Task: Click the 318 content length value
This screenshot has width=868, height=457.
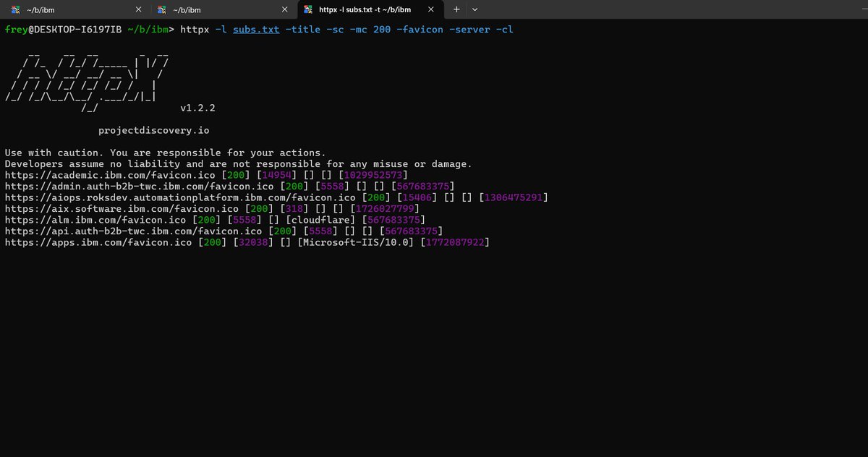Action: coord(294,209)
